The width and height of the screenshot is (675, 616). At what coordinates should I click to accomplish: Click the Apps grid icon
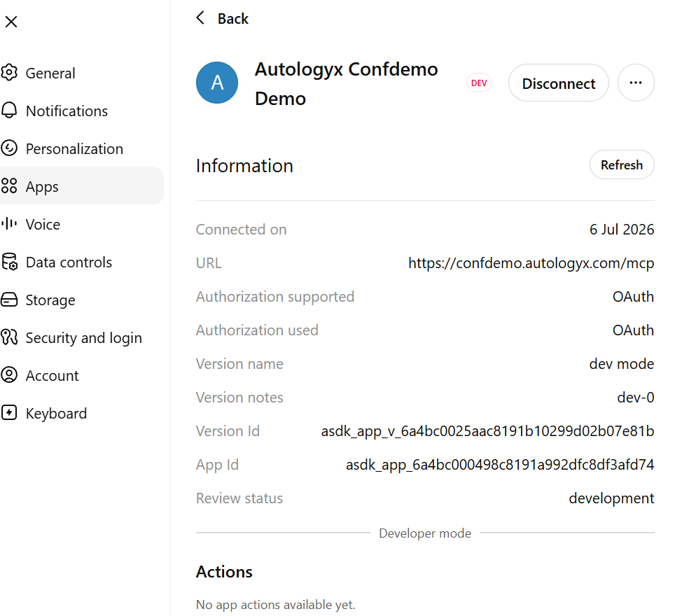[9, 186]
